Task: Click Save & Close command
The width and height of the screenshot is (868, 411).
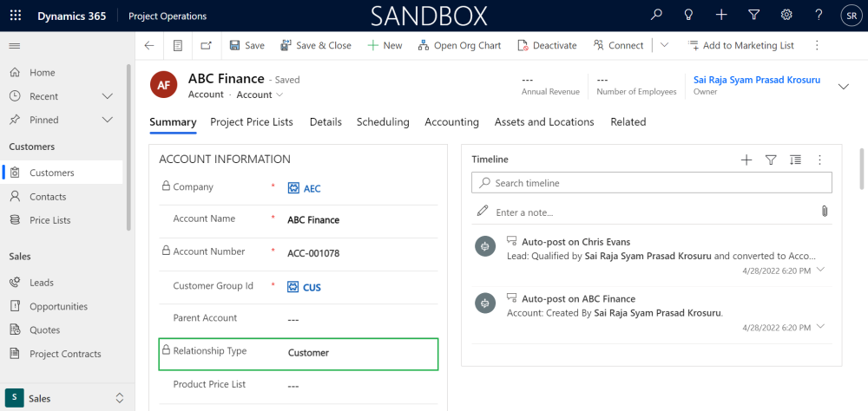Action: coord(316,45)
